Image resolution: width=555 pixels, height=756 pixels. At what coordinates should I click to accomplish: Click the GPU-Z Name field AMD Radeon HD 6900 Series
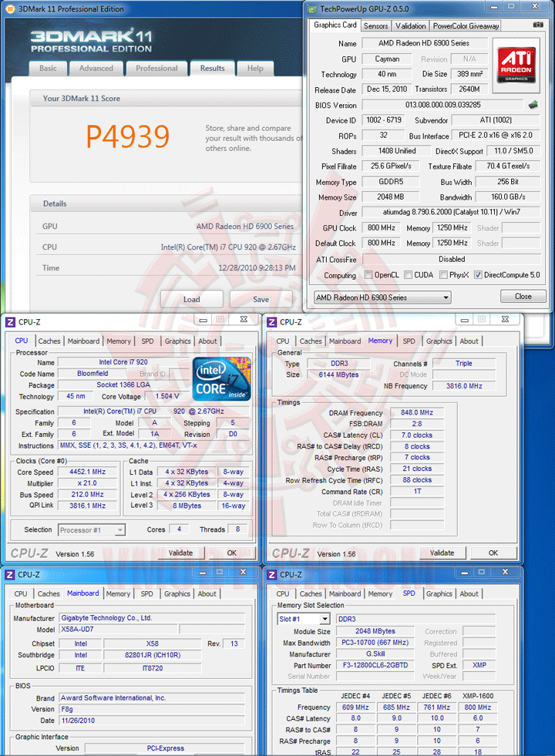[x=424, y=43]
